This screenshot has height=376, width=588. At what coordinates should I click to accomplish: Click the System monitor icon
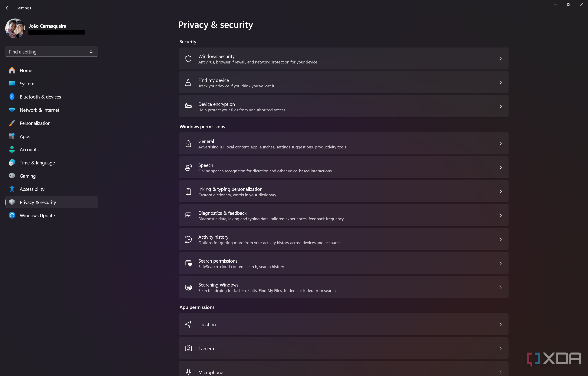pyautogui.click(x=12, y=83)
